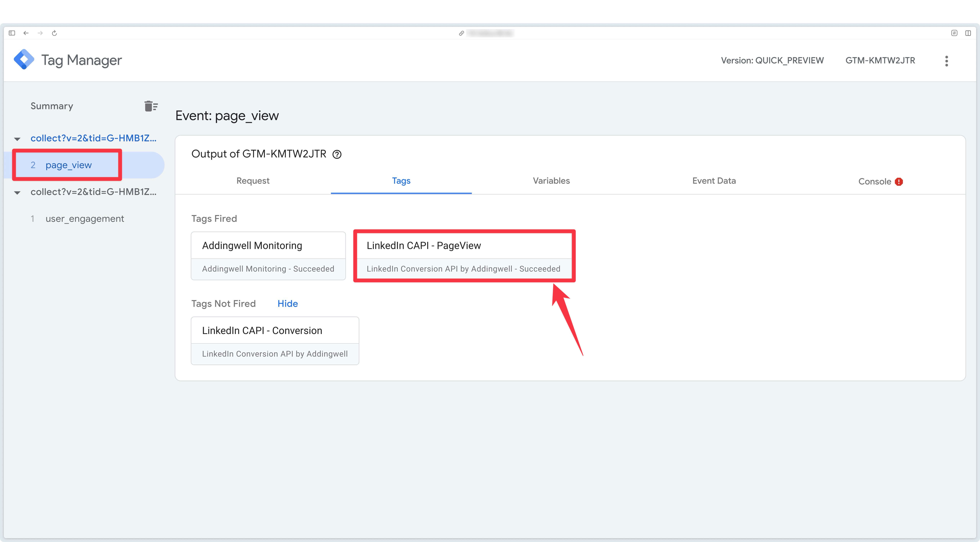Switch to the Request tab
Screen dimensions: 980x542
point(253,181)
